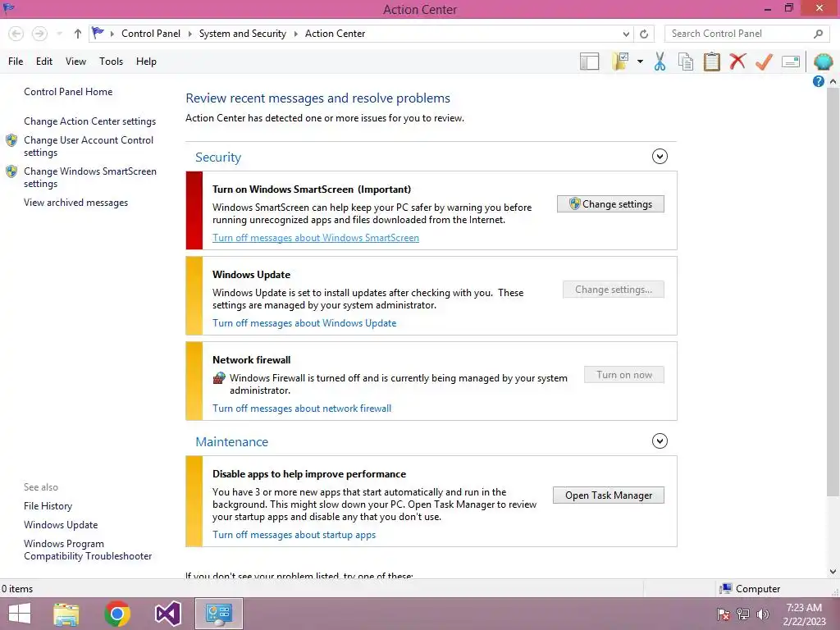
Task: Open dropdown arrow next to folder options icon
Action: pos(640,62)
